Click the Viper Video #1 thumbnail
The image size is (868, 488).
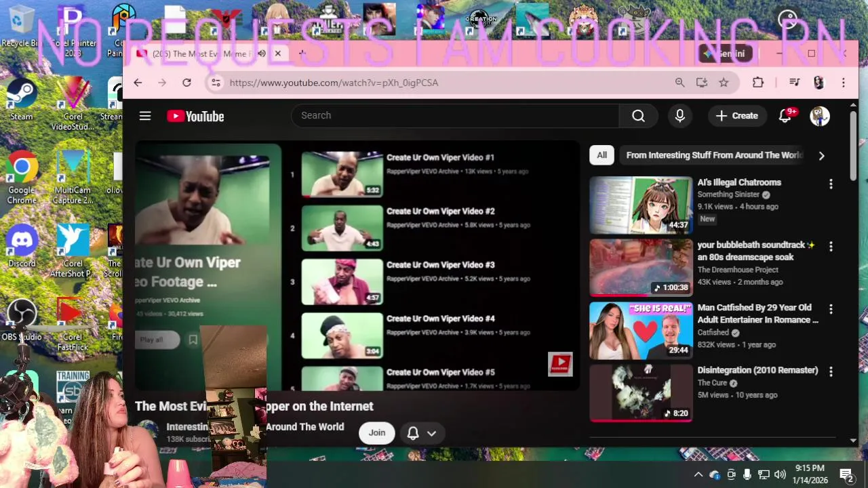point(342,174)
